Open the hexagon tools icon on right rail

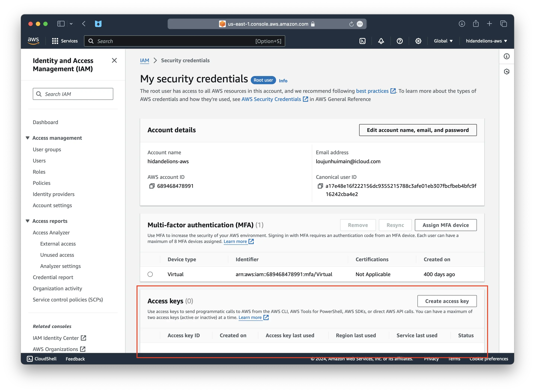point(506,72)
